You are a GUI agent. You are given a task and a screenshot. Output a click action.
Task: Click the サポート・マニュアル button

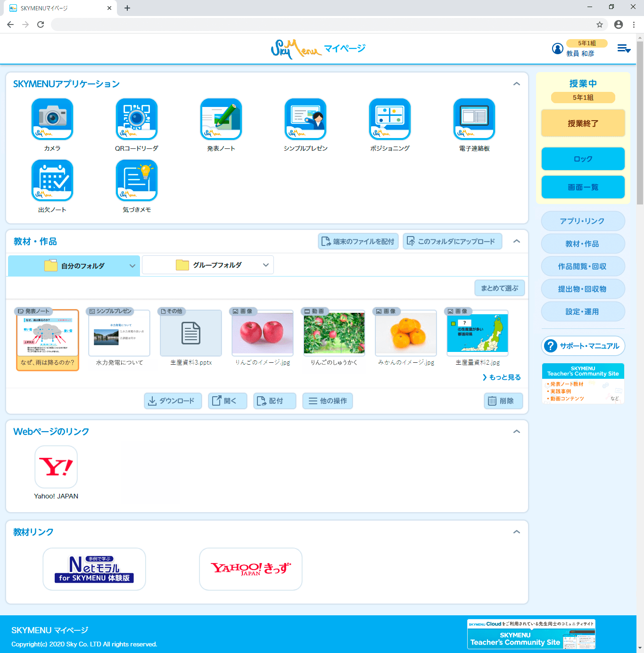[x=583, y=345]
